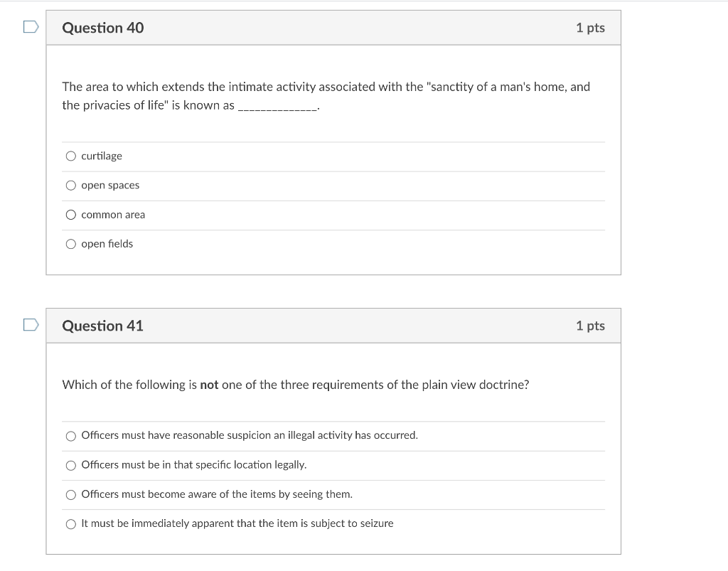Click the 1 pts label on Question 41
The image size is (728, 571).
tap(591, 326)
